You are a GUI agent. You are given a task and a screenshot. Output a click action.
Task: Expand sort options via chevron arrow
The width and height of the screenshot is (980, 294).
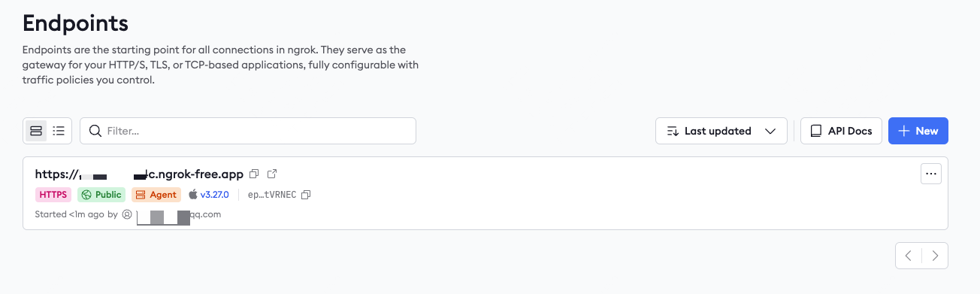pyautogui.click(x=770, y=131)
